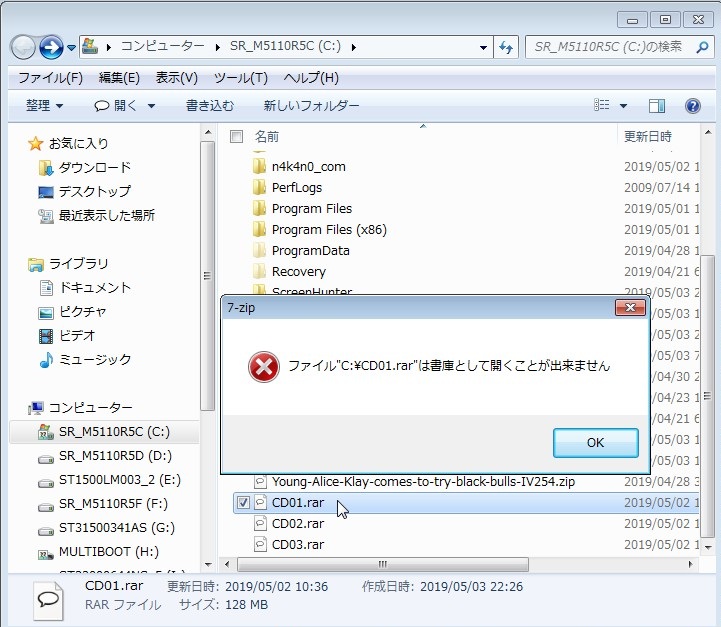Click the refresh button next to address bar
The height and width of the screenshot is (627, 721).
[x=506, y=47]
